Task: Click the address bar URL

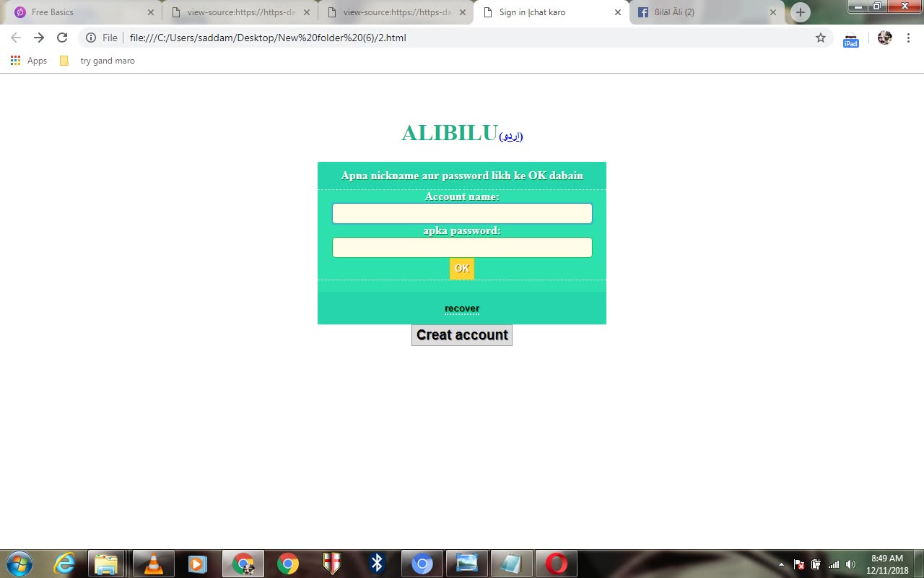Action: (x=268, y=38)
